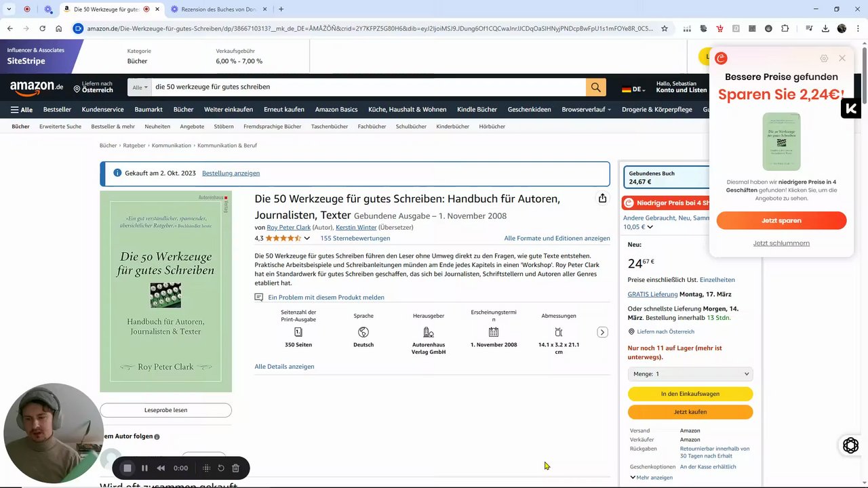Screen dimensions: 868x488
Task: Open Chrome downloads
Action: click(825, 28)
